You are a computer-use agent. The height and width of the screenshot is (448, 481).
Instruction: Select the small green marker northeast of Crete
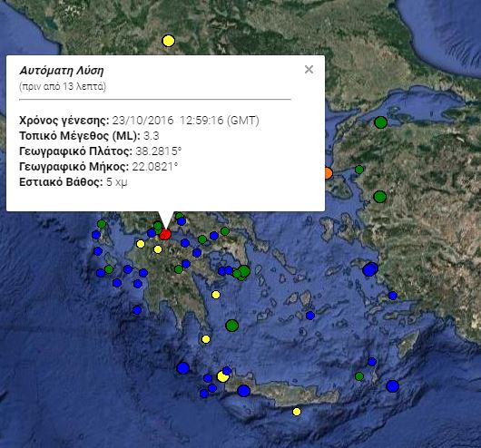tap(359, 376)
